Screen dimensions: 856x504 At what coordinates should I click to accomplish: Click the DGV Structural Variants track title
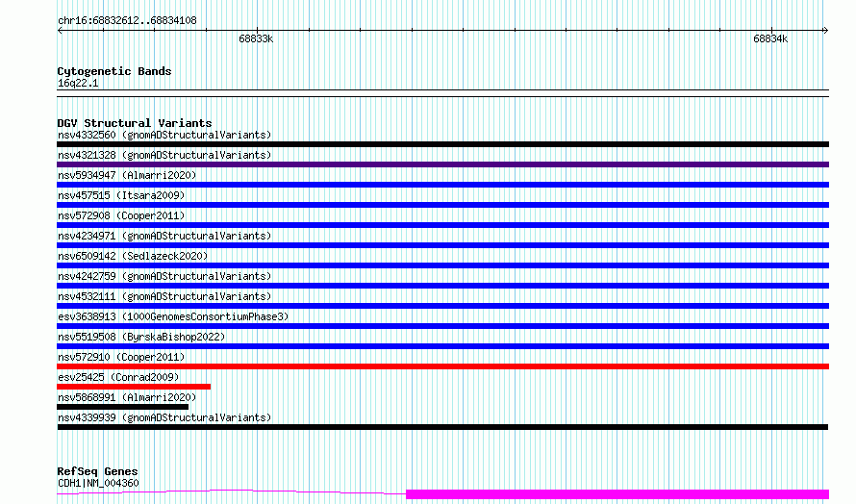click(x=135, y=123)
